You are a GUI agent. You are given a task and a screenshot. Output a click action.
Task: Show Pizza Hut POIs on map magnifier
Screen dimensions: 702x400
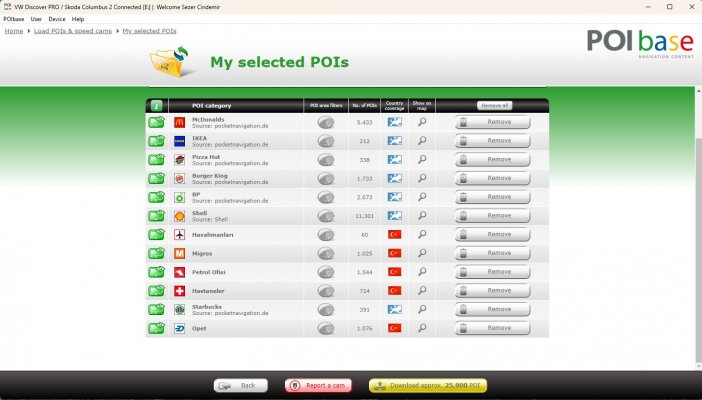422,159
